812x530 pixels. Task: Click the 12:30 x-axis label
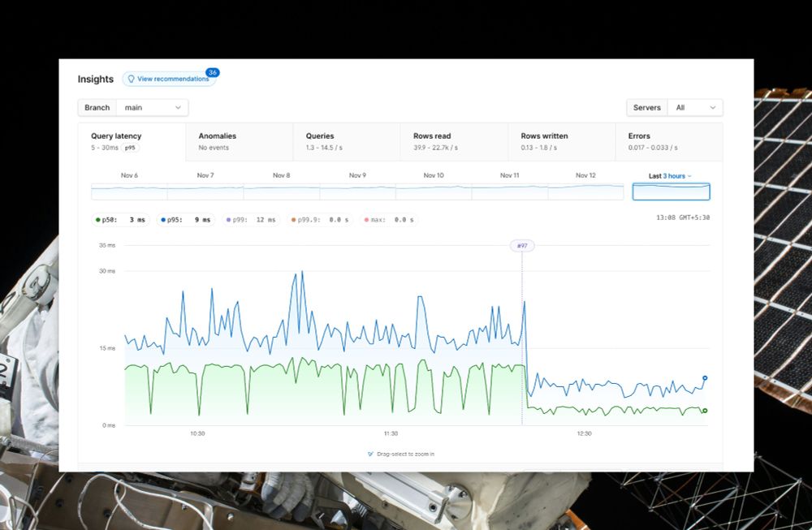click(x=584, y=433)
